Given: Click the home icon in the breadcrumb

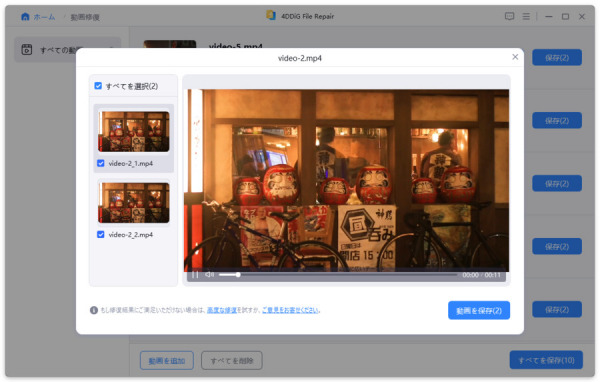Looking at the screenshot, I should coord(25,16).
